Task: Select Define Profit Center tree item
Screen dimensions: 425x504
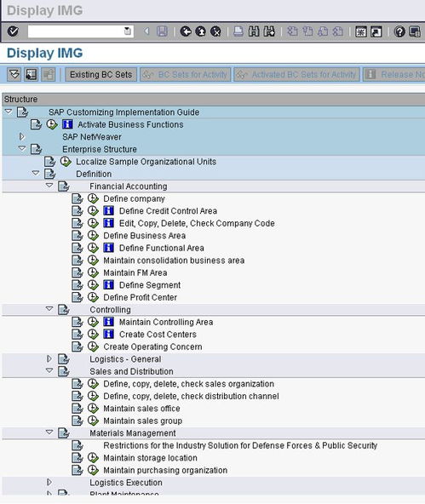Action: (141, 297)
